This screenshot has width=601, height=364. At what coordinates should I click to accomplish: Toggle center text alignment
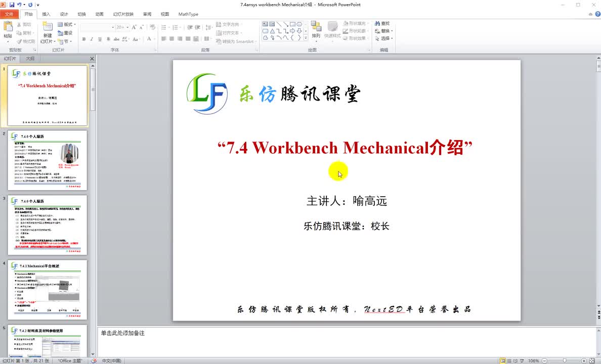pyautogui.click(x=171, y=39)
